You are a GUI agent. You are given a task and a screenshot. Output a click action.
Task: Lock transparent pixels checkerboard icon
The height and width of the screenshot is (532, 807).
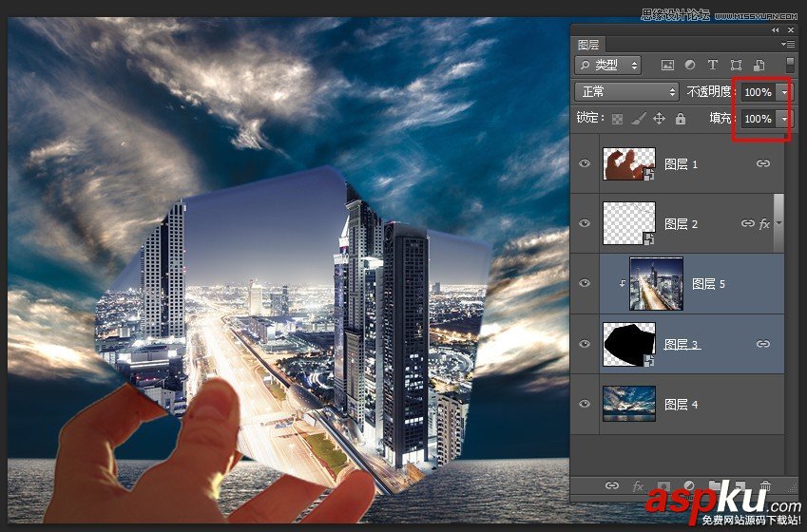617,120
